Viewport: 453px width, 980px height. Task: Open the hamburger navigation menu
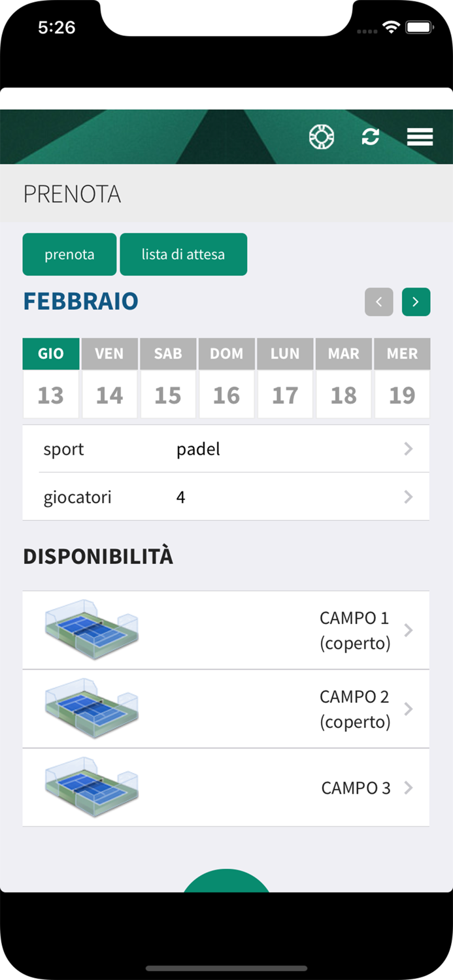[419, 137]
